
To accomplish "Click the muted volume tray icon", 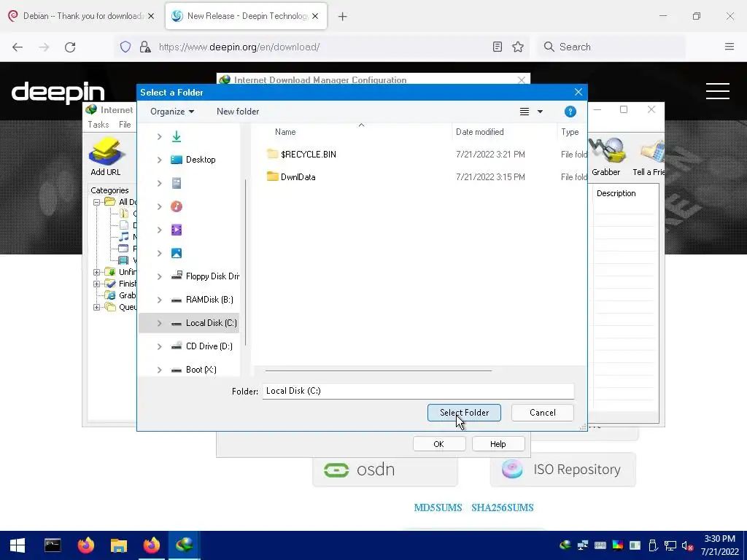I will point(687,545).
